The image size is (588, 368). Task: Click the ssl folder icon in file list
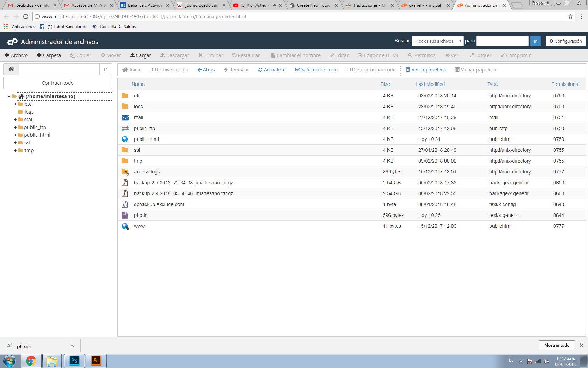coord(125,150)
